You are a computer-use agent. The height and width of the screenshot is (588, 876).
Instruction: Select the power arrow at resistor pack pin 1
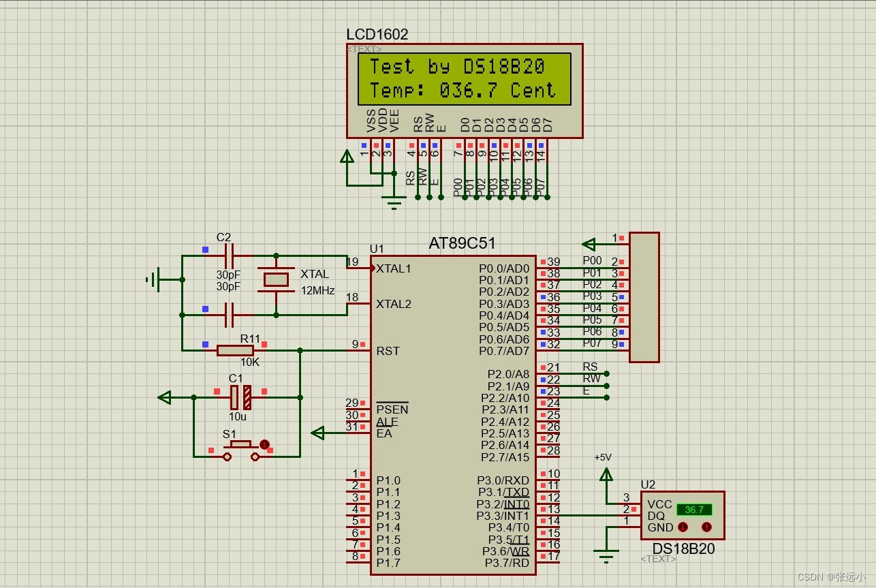pyautogui.click(x=590, y=244)
